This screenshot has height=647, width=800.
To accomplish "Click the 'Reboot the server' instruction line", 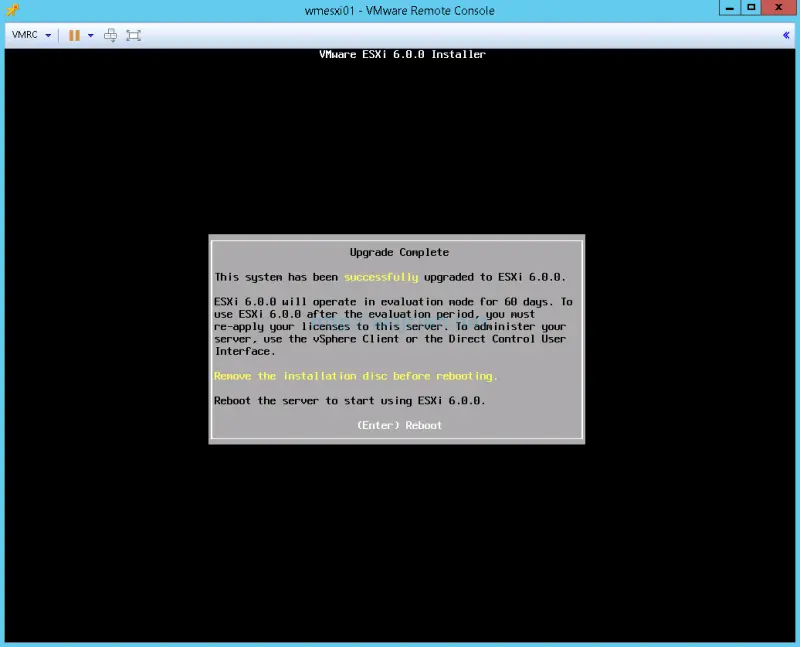I will [x=349, y=400].
